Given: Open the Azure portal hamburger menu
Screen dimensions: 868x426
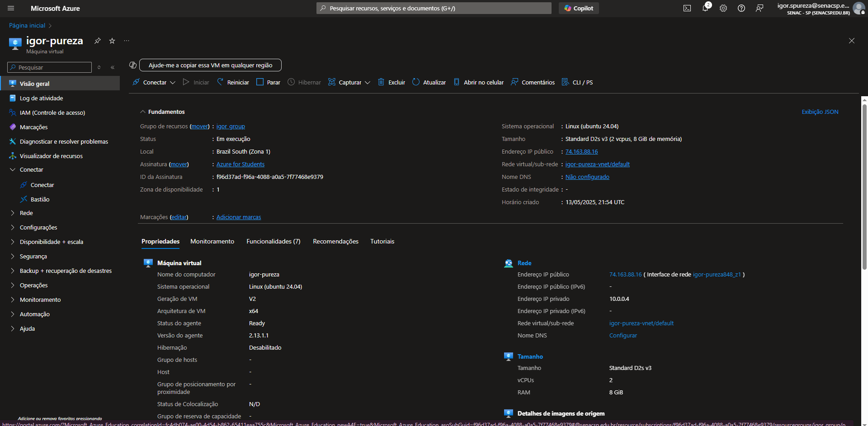Looking at the screenshot, I should pos(11,8).
